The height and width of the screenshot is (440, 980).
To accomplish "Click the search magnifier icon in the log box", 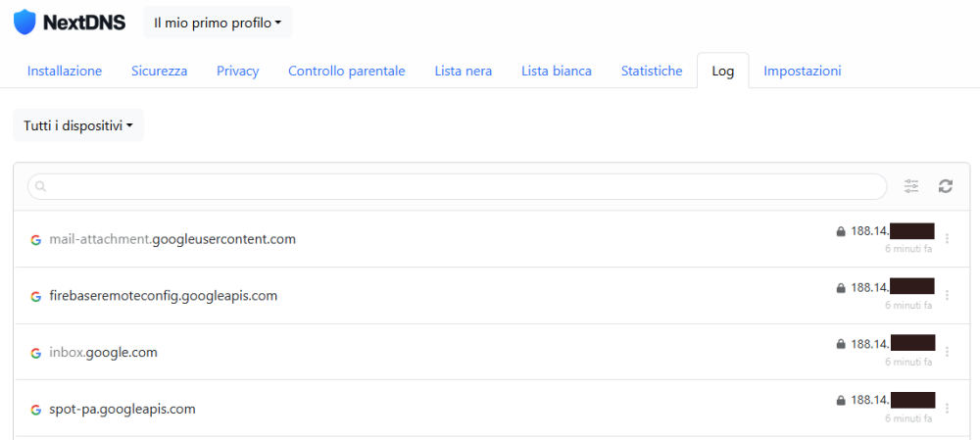I will click(x=40, y=186).
